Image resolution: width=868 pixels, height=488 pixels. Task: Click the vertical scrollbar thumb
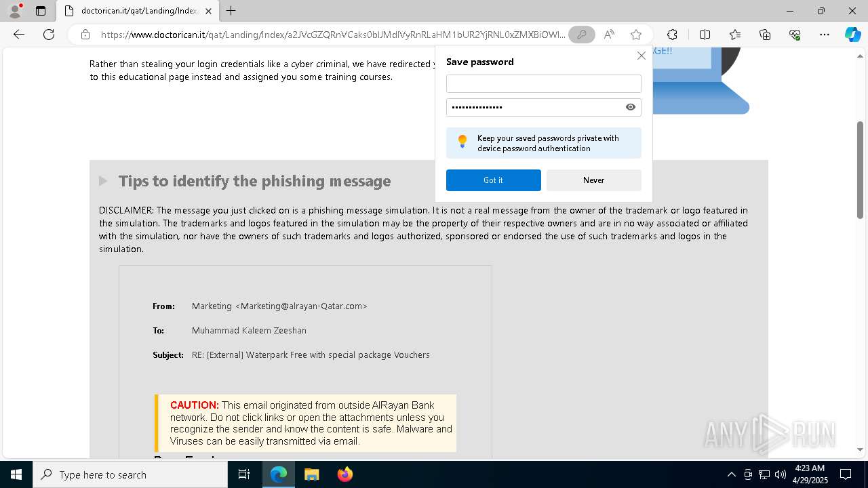coord(860,170)
